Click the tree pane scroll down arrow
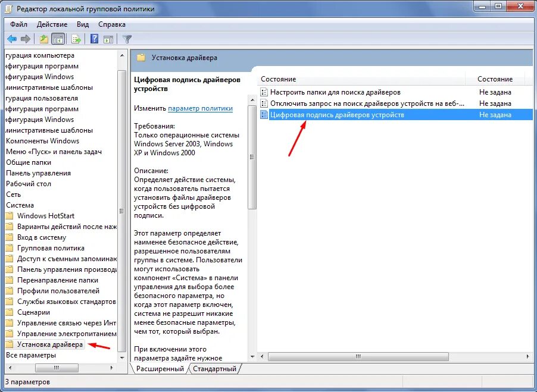The image size is (537, 392). pos(122,357)
